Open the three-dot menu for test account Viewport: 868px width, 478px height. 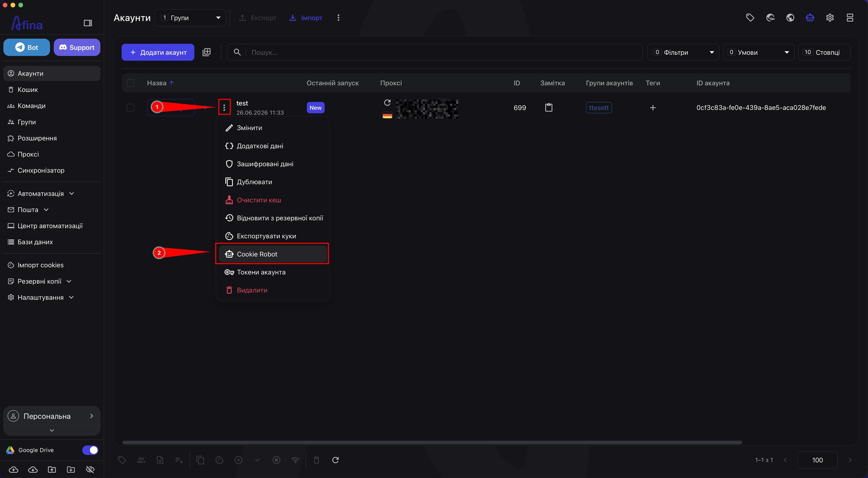click(224, 108)
